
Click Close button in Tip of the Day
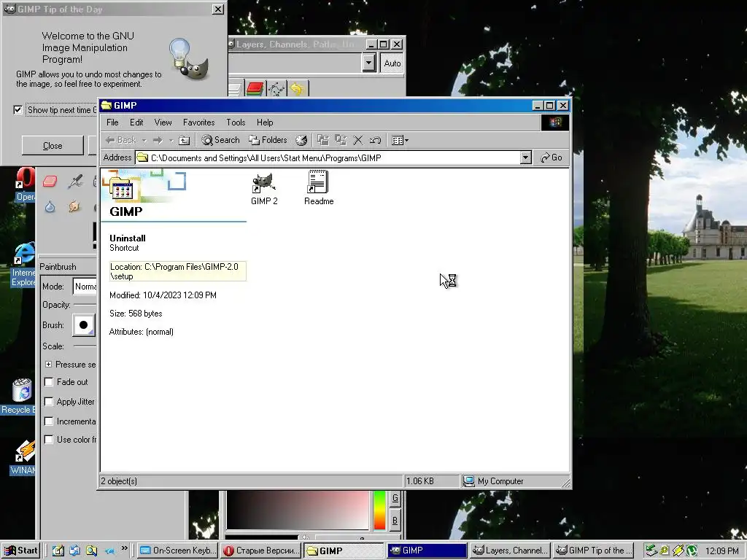pyautogui.click(x=53, y=146)
